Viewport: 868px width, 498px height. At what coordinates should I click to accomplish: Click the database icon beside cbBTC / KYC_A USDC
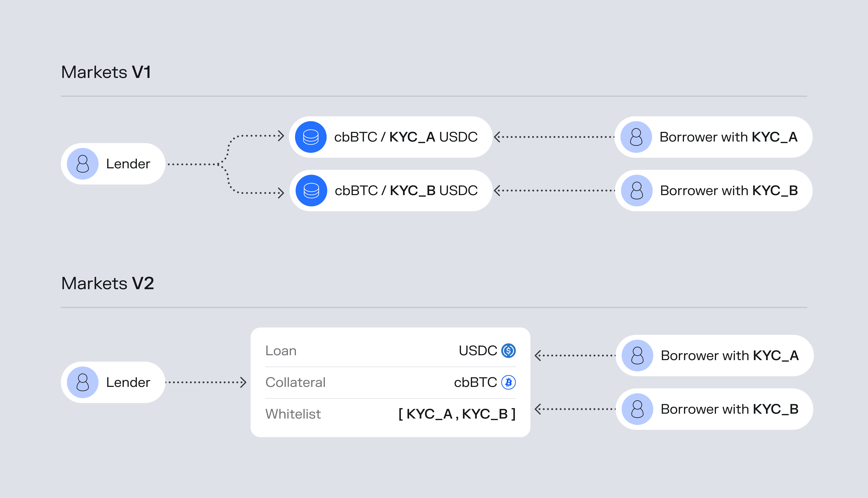click(311, 137)
